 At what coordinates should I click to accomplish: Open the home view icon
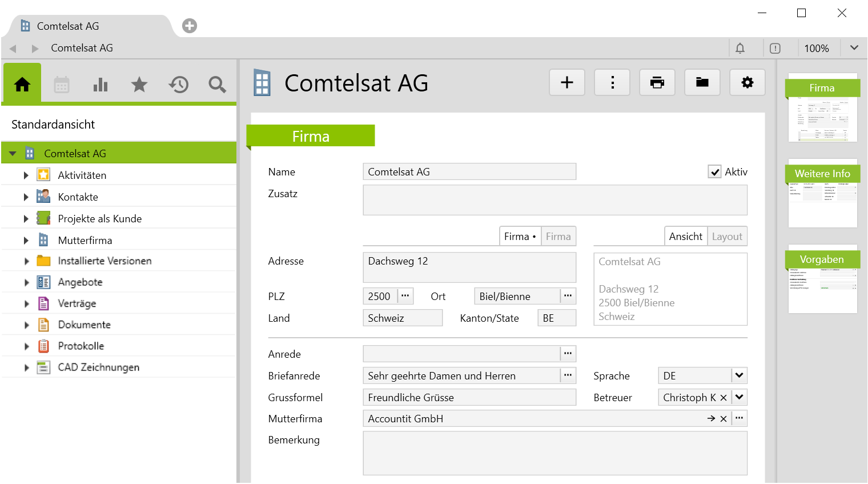[22, 85]
